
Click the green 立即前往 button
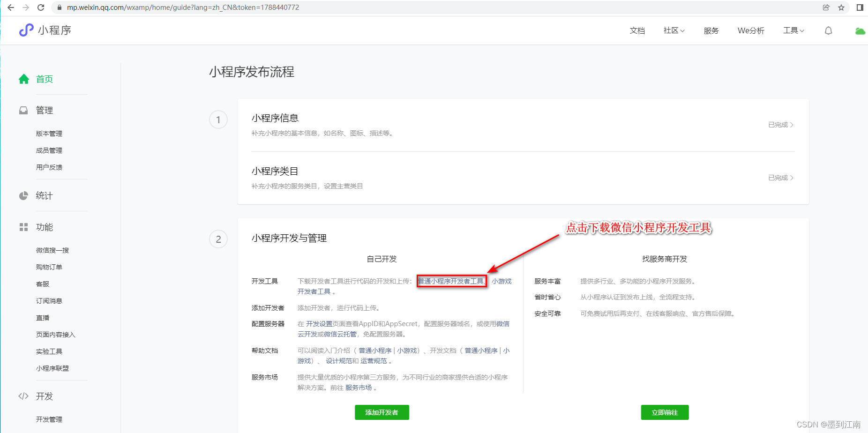tap(665, 412)
